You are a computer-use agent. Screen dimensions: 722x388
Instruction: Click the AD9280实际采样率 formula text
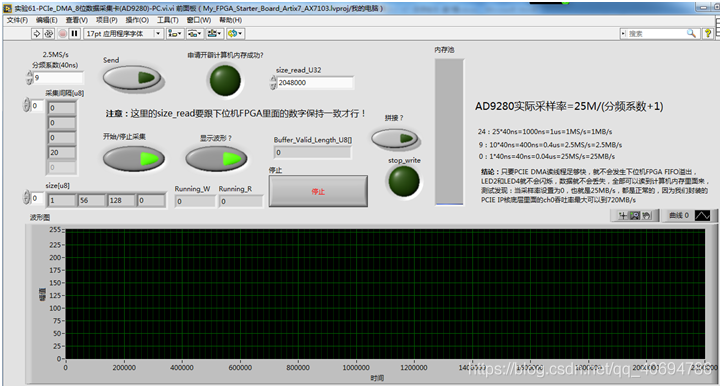click(x=569, y=106)
